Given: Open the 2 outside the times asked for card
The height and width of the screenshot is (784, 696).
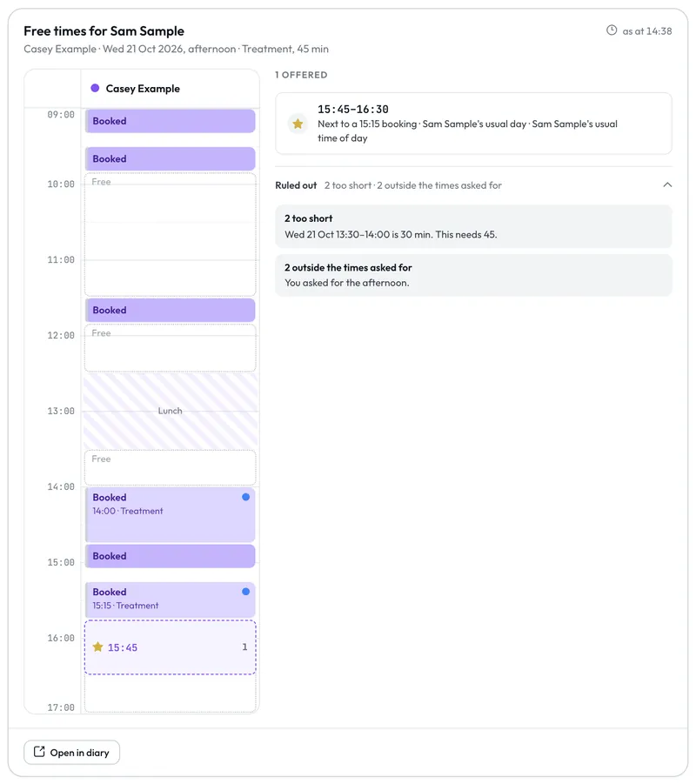Looking at the screenshot, I should click(x=473, y=275).
